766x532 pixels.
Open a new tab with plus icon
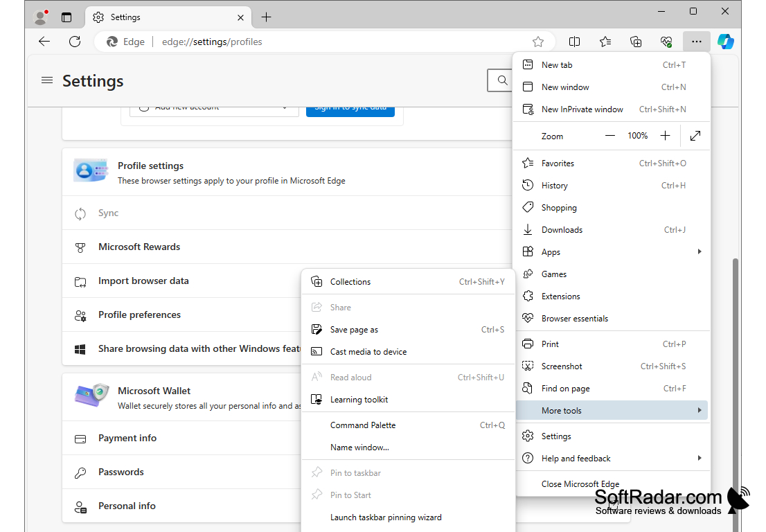click(x=266, y=17)
